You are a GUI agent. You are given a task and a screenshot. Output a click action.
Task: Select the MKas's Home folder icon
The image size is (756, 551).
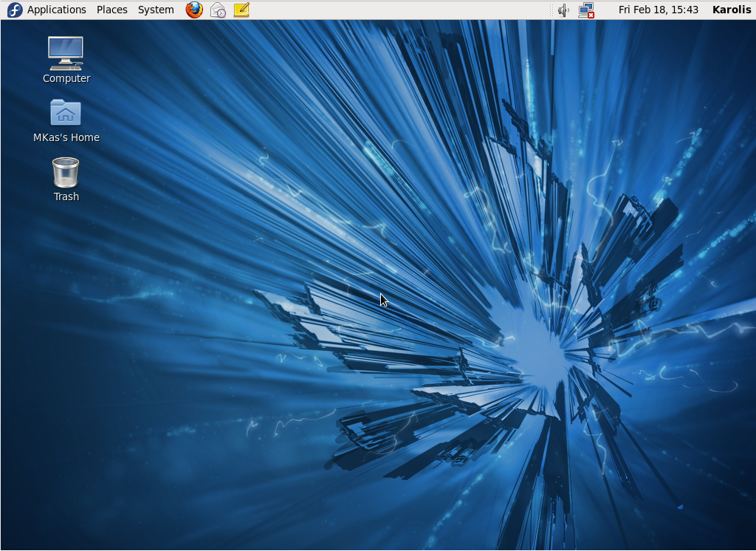pos(66,112)
